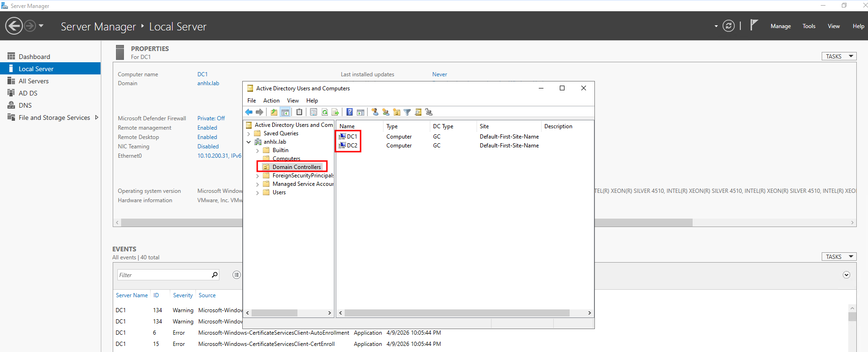Image resolution: width=868 pixels, height=352 pixels.
Task: Click the Private: Off firewall link
Action: point(211,118)
